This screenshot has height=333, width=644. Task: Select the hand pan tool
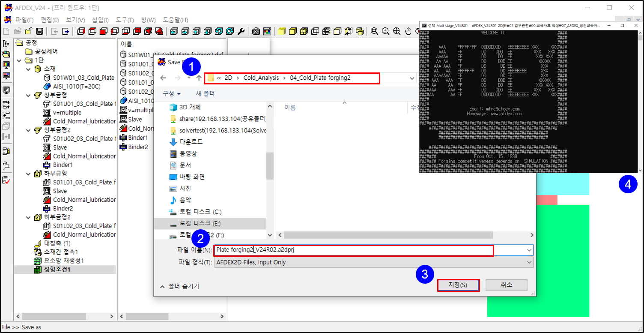(408, 31)
